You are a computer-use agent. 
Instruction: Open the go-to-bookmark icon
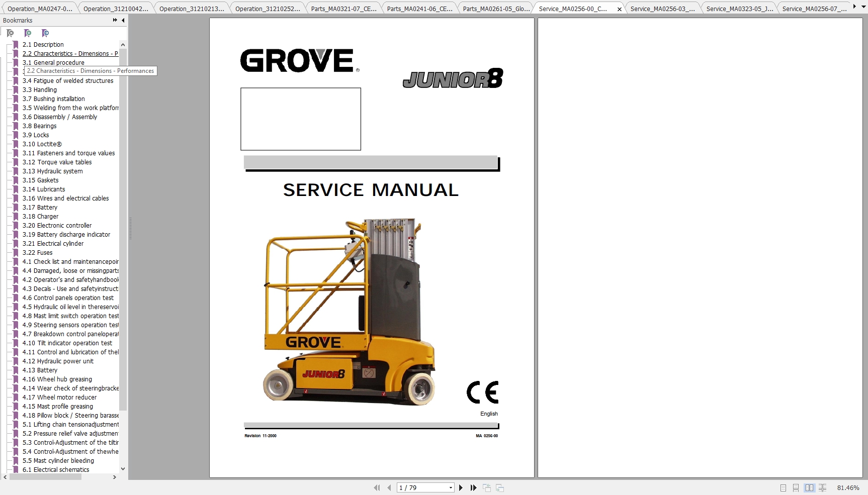point(45,33)
